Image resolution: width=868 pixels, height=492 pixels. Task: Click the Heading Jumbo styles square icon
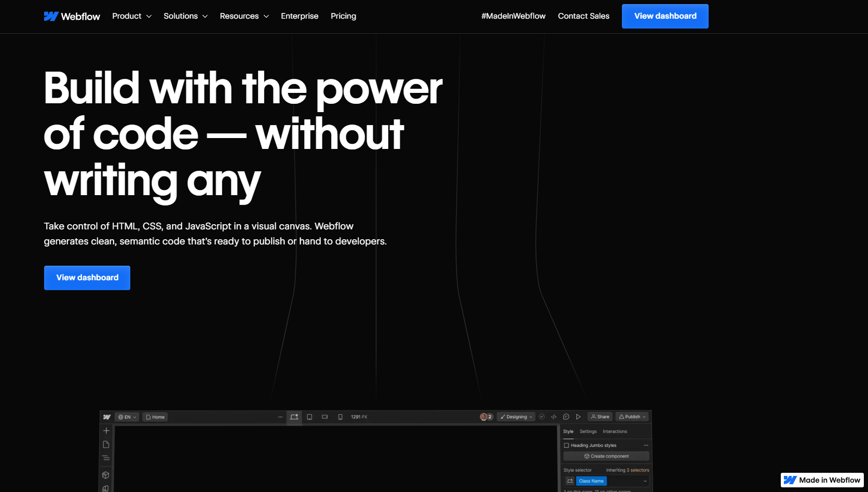[x=566, y=445]
